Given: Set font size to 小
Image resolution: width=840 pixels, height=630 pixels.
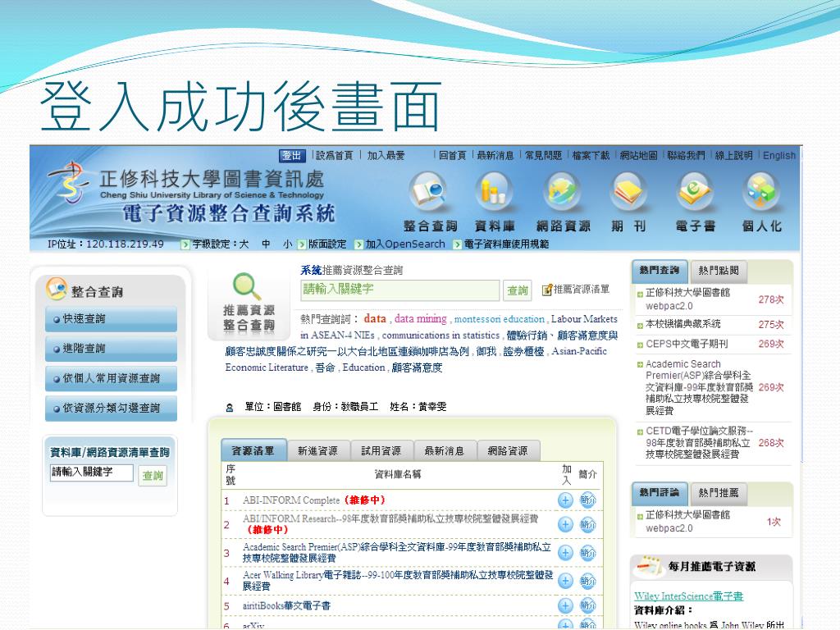Looking at the screenshot, I should (x=288, y=244).
